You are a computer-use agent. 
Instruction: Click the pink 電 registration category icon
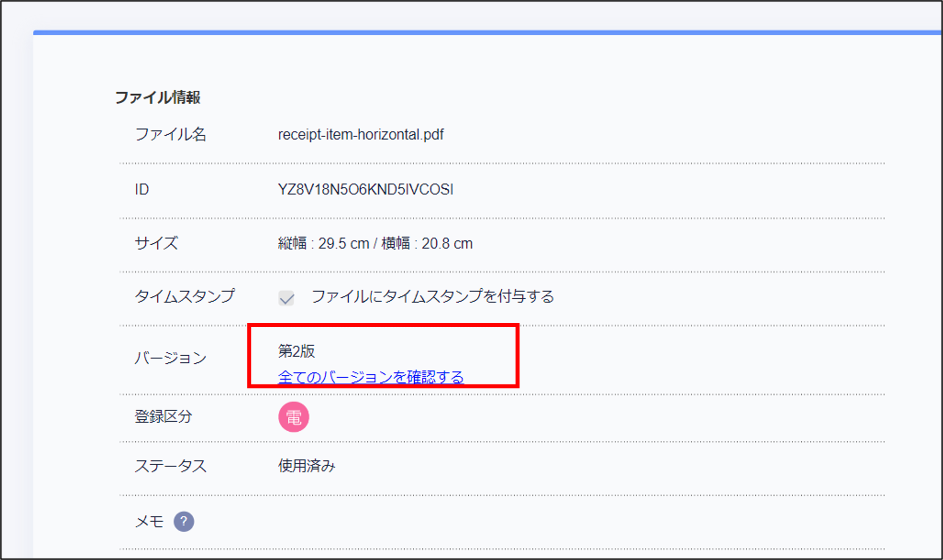(x=293, y=417)
